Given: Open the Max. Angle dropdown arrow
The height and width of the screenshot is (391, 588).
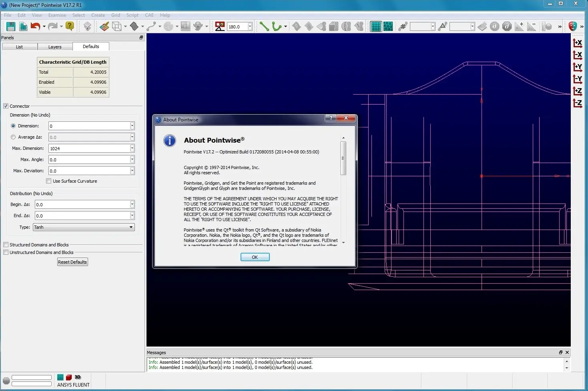Looking at the screenshot, I should pos(132,159).
